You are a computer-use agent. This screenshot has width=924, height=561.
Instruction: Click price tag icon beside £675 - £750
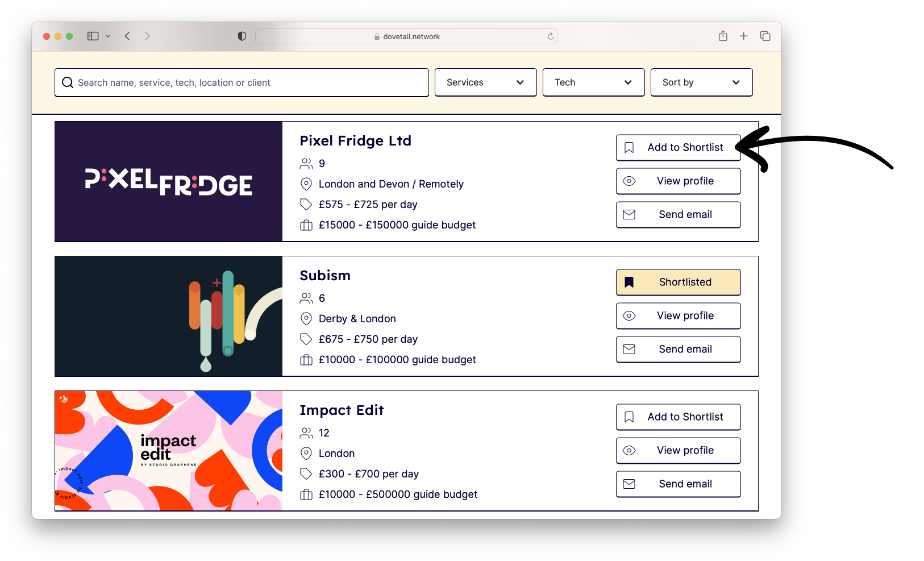pos(306,339)
